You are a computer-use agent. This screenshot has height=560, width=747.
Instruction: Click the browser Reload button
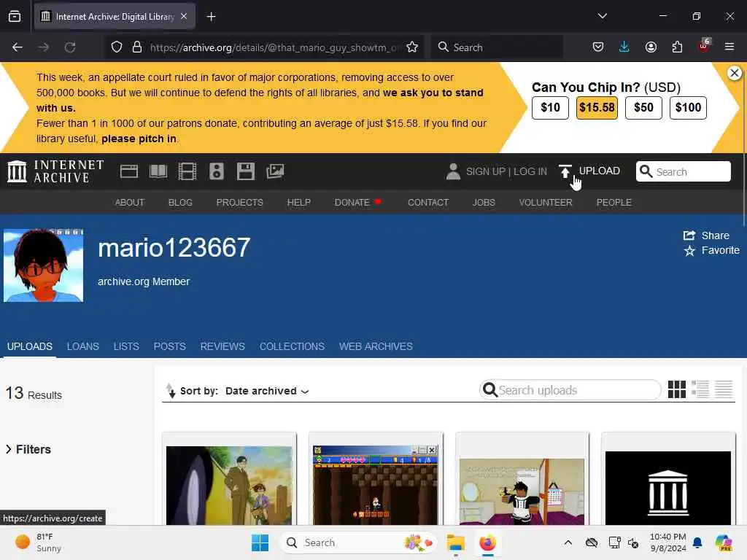point(70,47)
